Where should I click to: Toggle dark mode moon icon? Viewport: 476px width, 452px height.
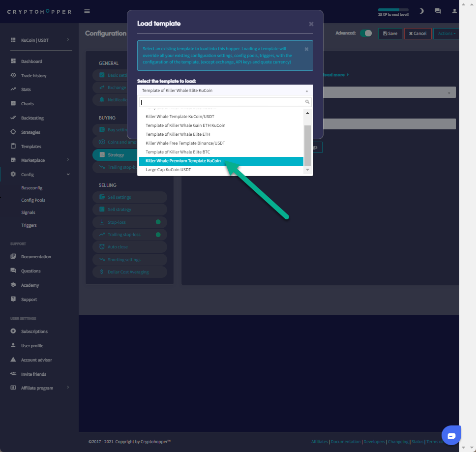tap(421, 11)
